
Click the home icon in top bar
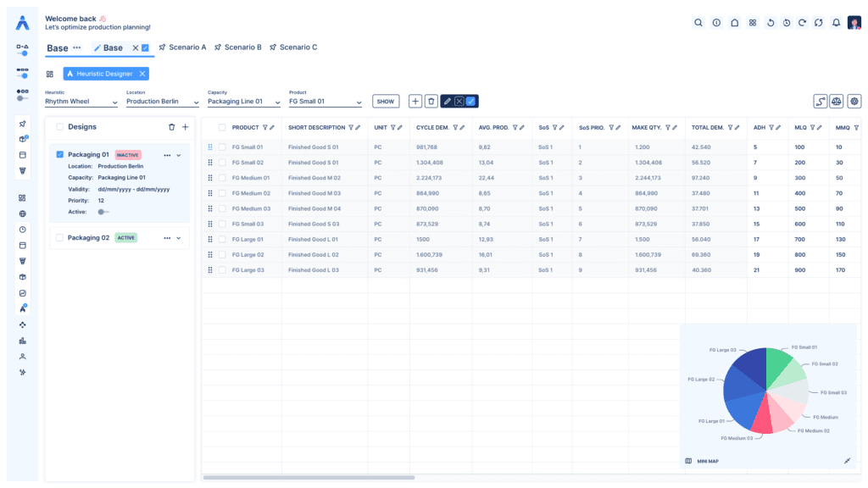[734, 23]
